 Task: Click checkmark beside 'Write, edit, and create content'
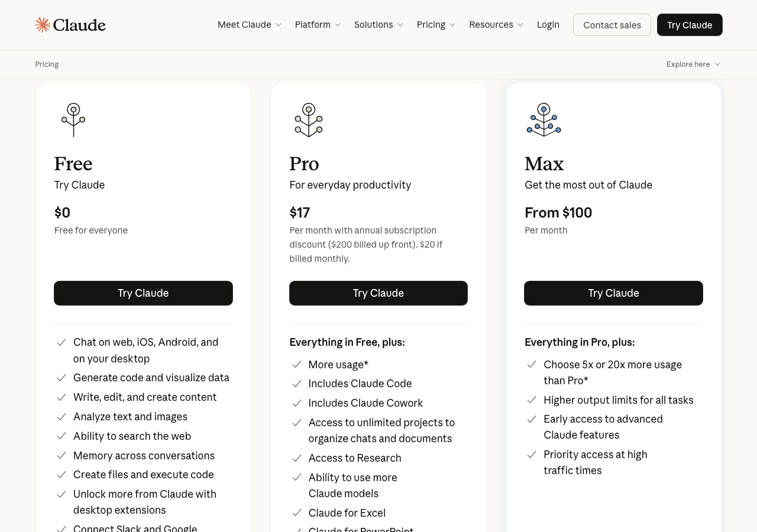tap(61, 397)
